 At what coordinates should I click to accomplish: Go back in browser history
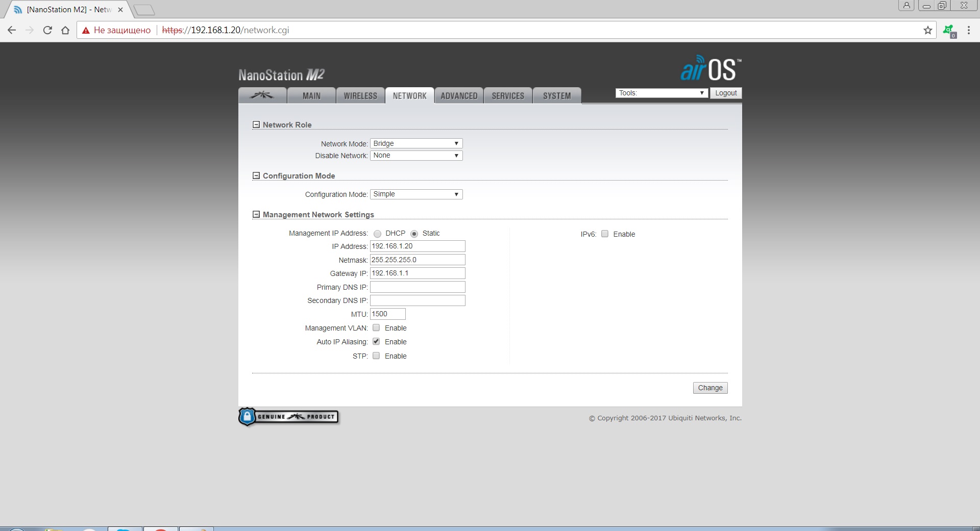[x=12, y=30]
